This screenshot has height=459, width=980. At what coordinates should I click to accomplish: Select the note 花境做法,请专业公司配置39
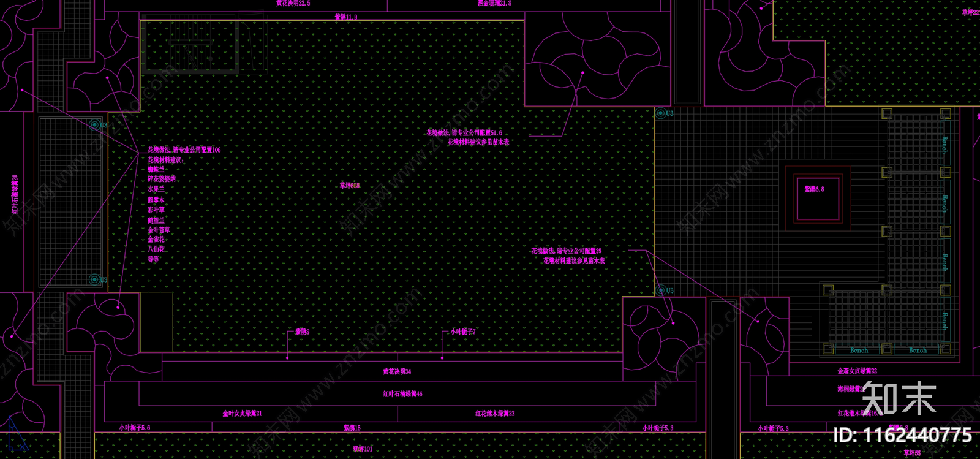567,251
